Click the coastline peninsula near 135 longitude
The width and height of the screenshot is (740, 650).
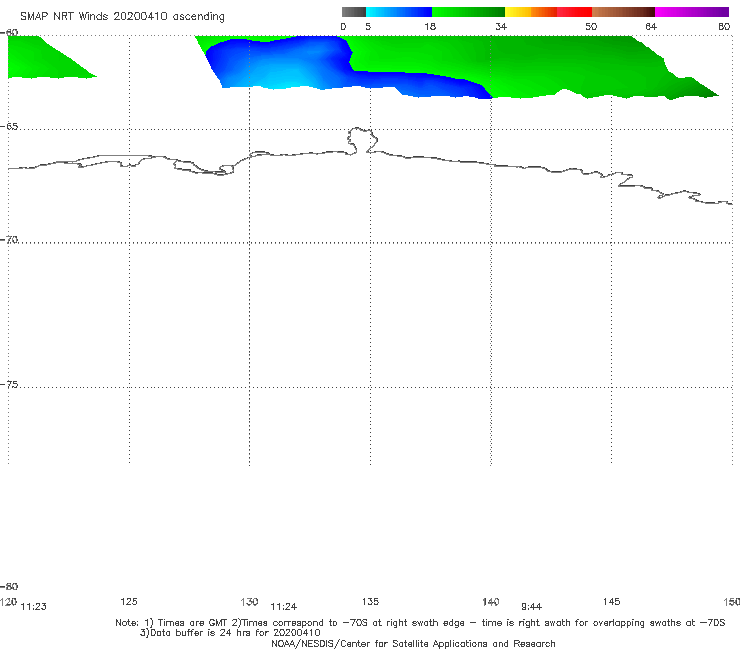click(362, 139)
